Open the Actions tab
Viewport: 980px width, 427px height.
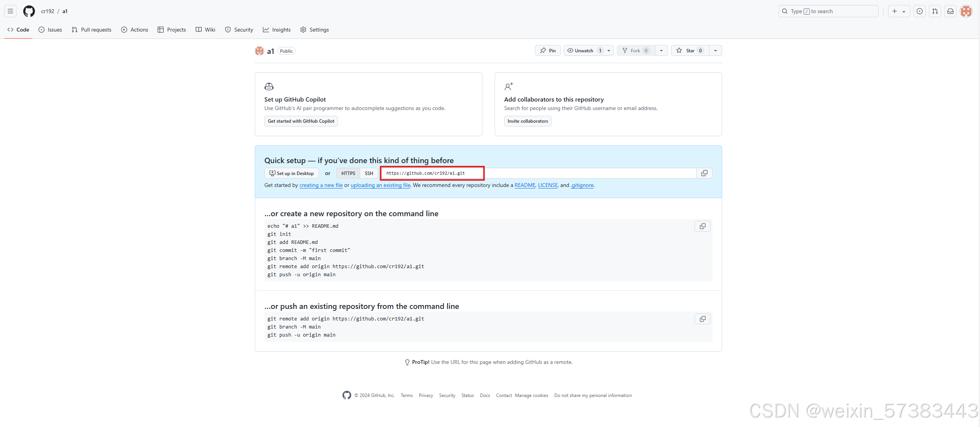coord(135,30)
